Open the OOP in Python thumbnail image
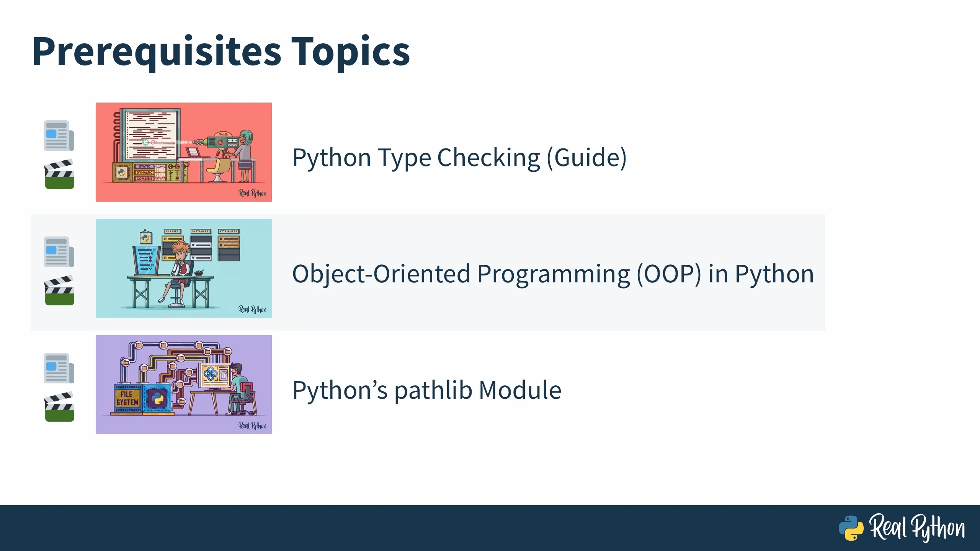980x551 pixels. pos(183,268)
